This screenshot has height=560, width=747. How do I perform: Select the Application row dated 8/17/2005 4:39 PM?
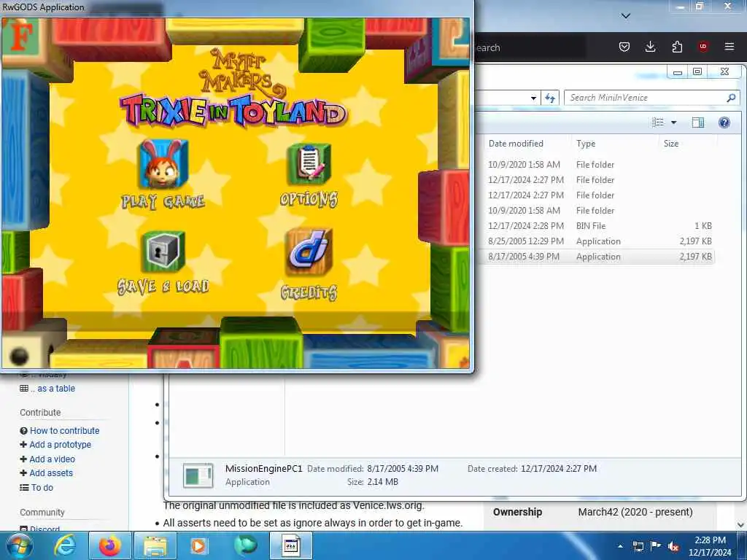pyautogui.click(x=600, y=256)
